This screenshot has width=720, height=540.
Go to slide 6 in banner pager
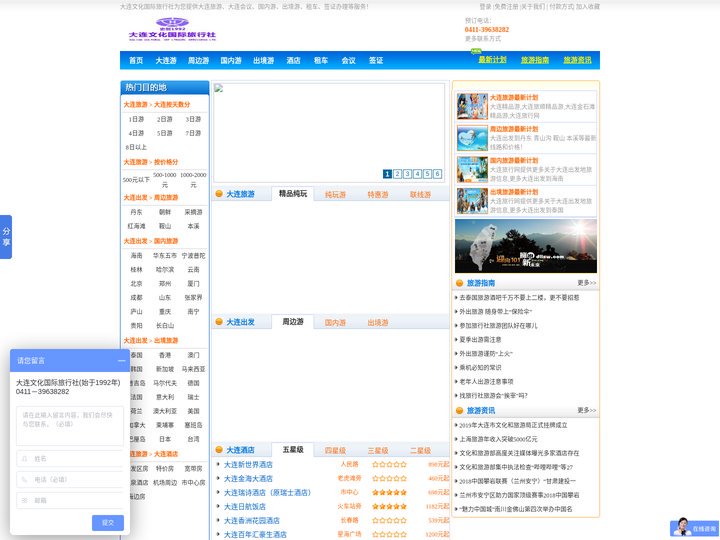tap(438, 174)
